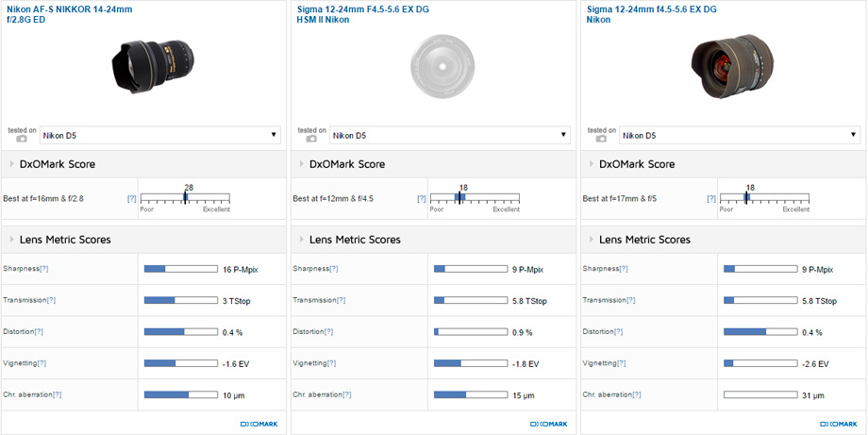Open Sigma 12-24mm F4.5-5.6 EX DG HSM II Nikon link
Viewport: 868px width, 435px height.
362,14
